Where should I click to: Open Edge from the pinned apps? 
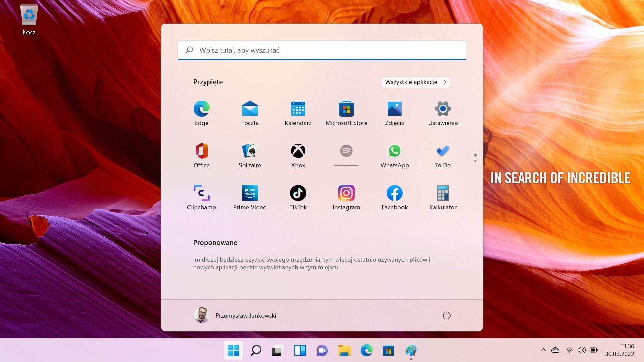click(x=202, y=113)
